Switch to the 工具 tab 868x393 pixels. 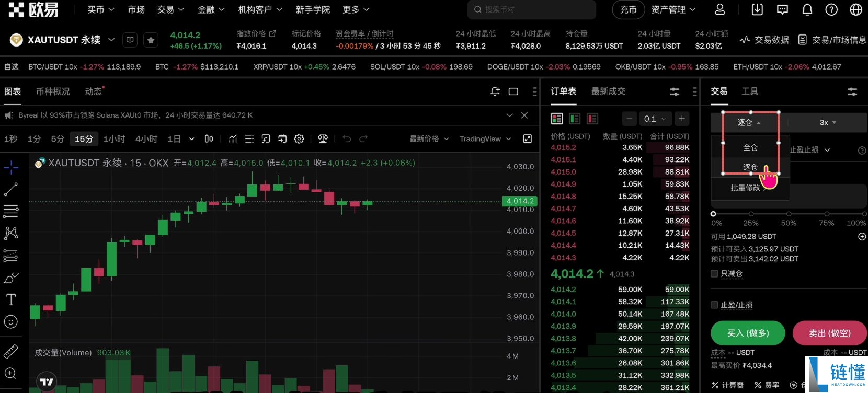coord(750,91)
